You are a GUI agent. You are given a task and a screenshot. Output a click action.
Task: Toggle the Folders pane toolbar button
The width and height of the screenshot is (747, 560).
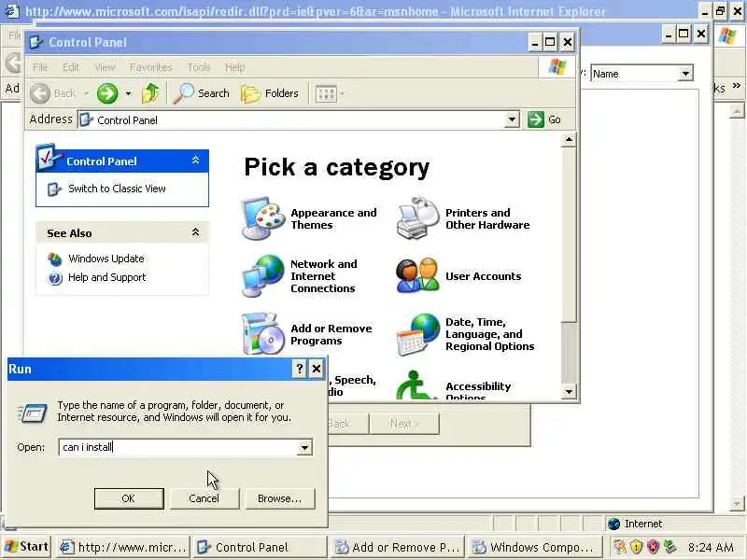click(270, 93)
